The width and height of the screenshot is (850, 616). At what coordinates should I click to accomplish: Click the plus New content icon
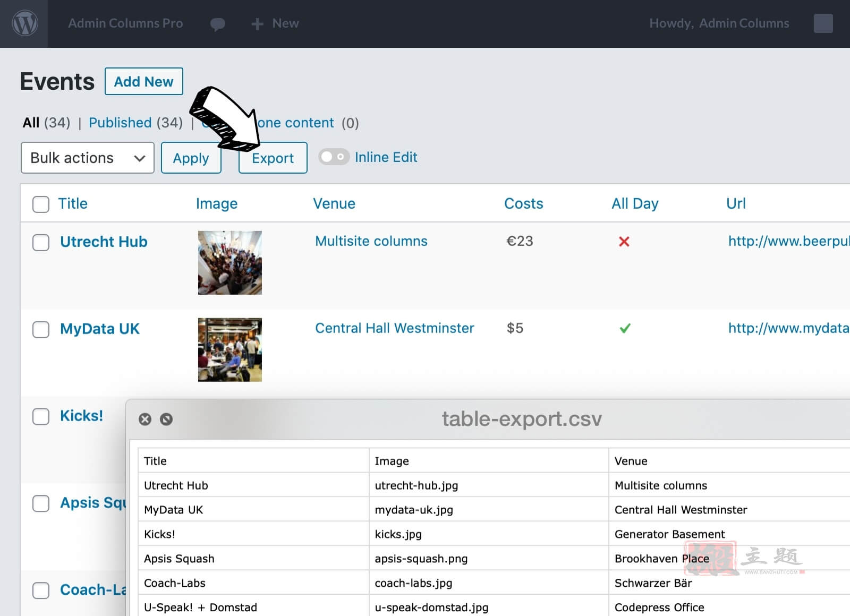point(257,24)
